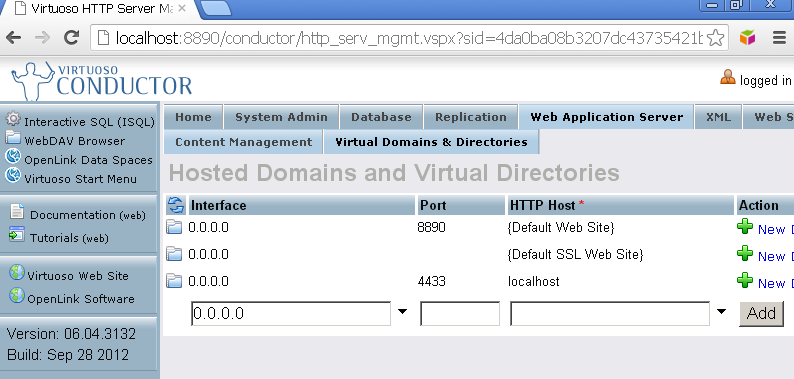This screenshot has width=794, height=379.
Task: Click the Virtuoso Start Menu globe icon
Action: [13, 176]
